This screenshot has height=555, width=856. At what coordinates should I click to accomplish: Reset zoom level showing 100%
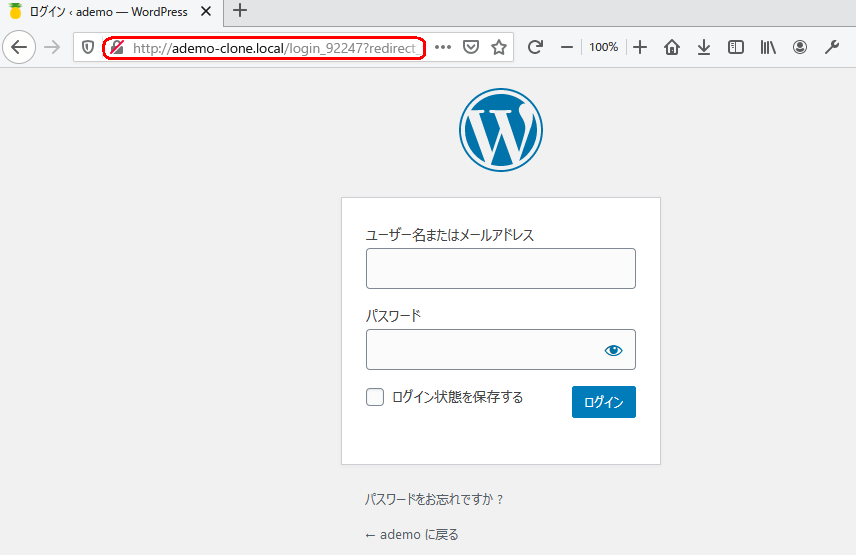point(603,47)
